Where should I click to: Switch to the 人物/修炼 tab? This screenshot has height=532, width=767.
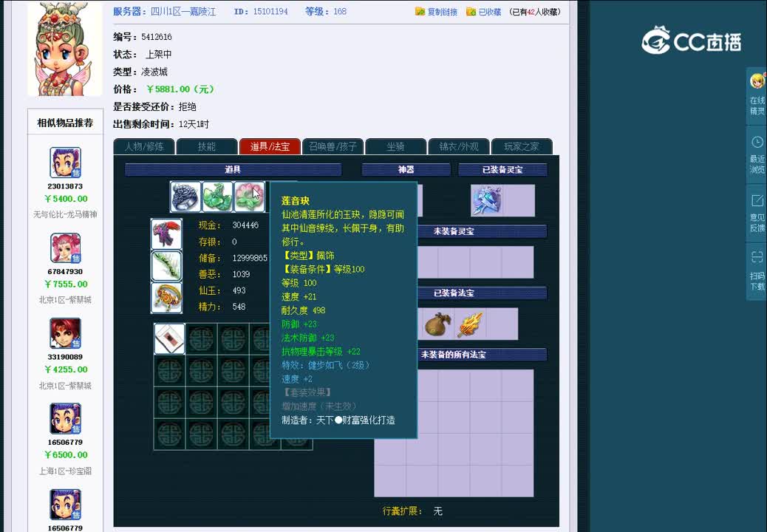(x=144, y=146)
